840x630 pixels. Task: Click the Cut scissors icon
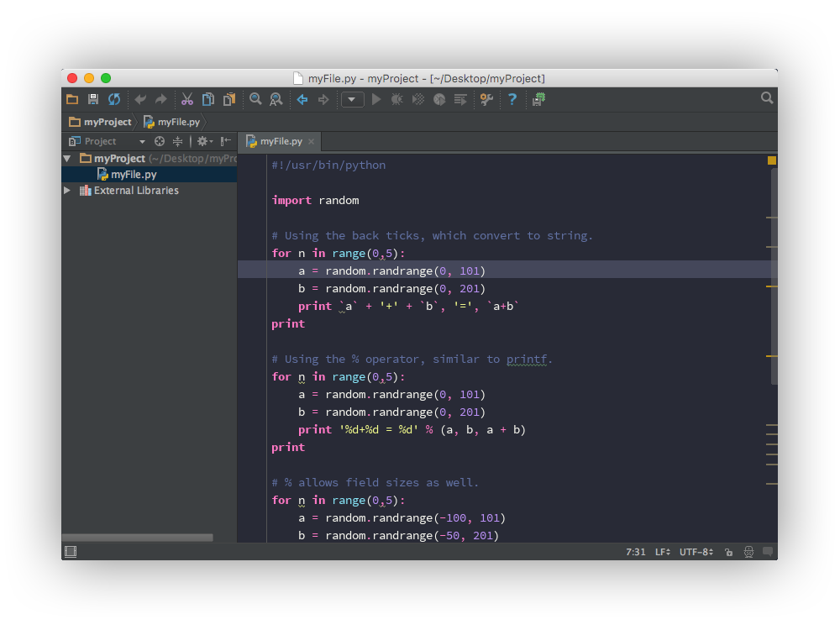186,99
